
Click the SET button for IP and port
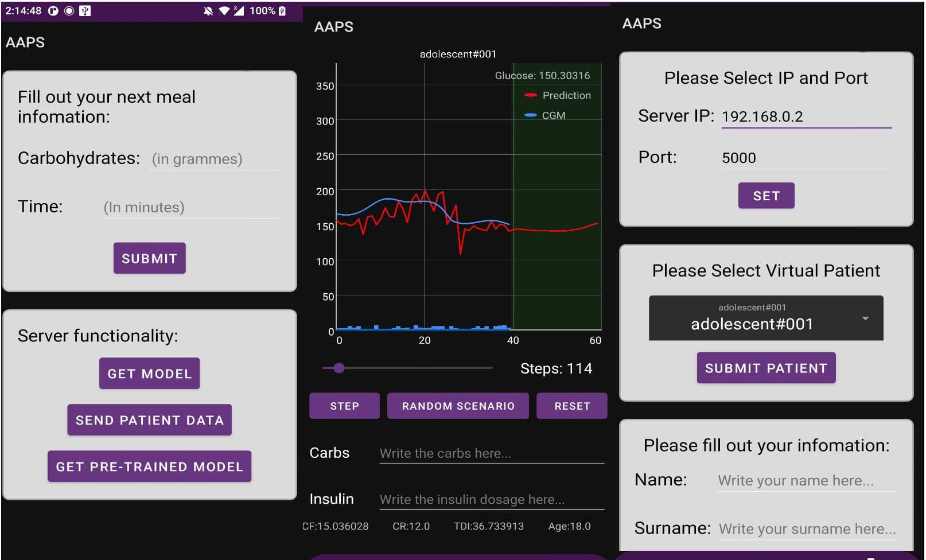pos(766,196)
